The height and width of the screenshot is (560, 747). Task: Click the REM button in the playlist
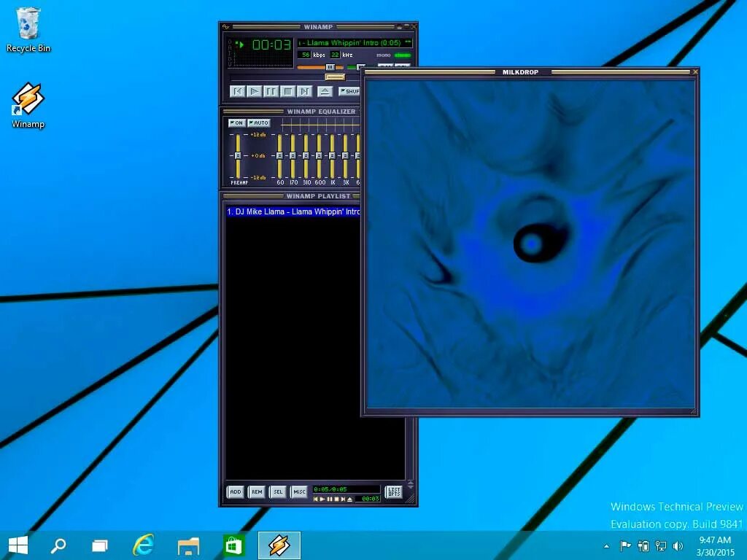(x=257, y=491)
